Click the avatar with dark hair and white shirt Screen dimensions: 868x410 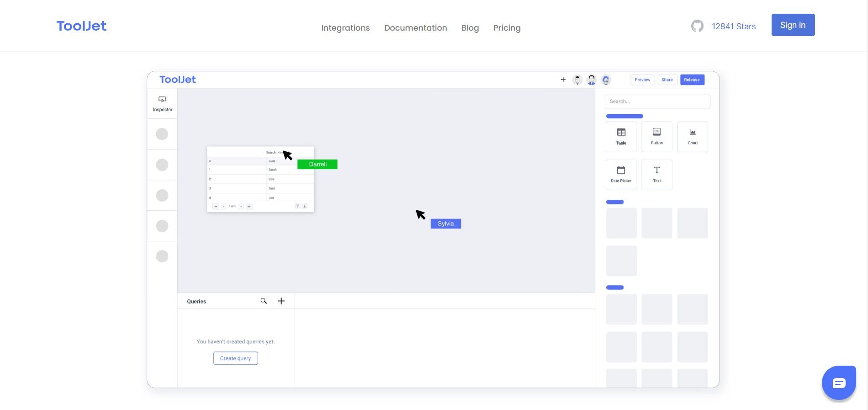click(x=577, y=80)
